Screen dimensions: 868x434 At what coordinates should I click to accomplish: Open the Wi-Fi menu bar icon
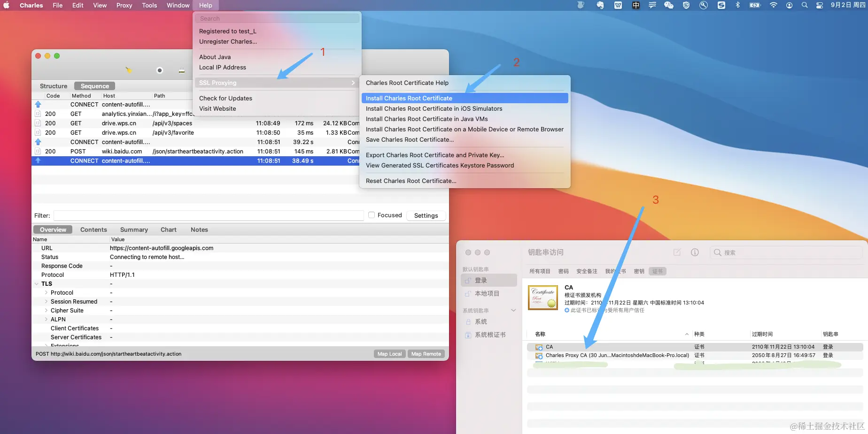coord(773,5)
